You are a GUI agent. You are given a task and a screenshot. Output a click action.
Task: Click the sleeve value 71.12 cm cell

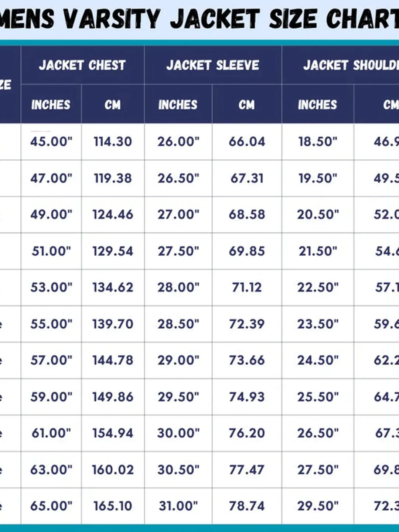click(247, 287)
